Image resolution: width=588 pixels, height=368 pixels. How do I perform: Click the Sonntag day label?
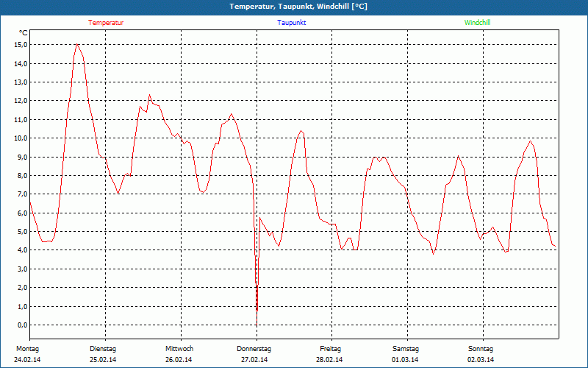[481, 349]
